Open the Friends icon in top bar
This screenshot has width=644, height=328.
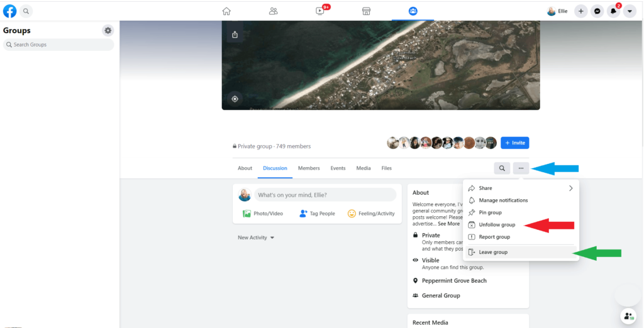pyautogui.click(x=273, y=11)
